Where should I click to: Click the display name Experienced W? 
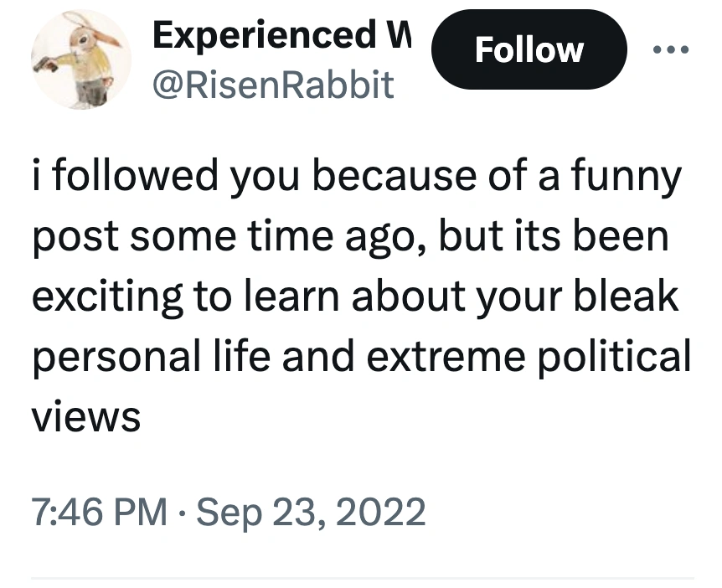281,35
